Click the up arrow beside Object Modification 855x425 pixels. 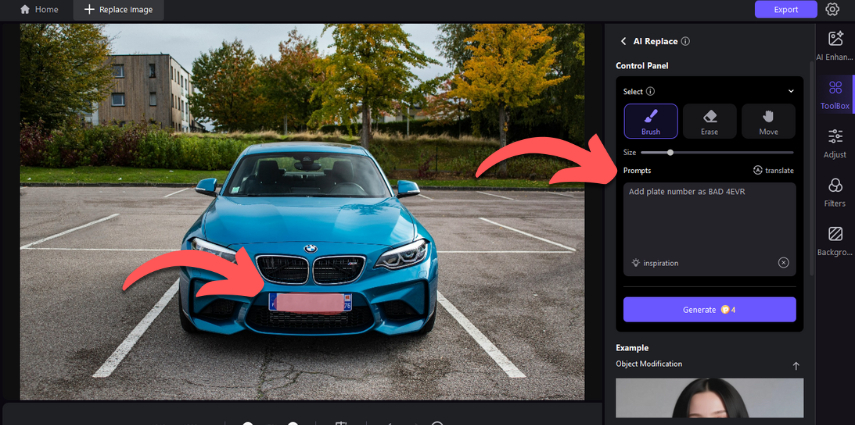click(796, 366)
